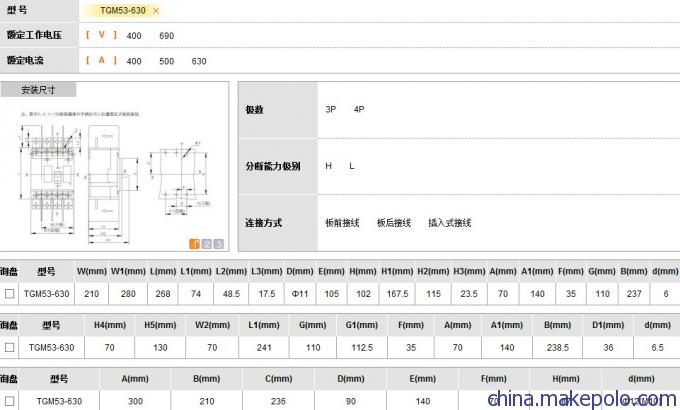Image resolution: width=680 pixels, height=410 pixels.
Task: Choose 630 A rated current
Action: click(199, 61)
